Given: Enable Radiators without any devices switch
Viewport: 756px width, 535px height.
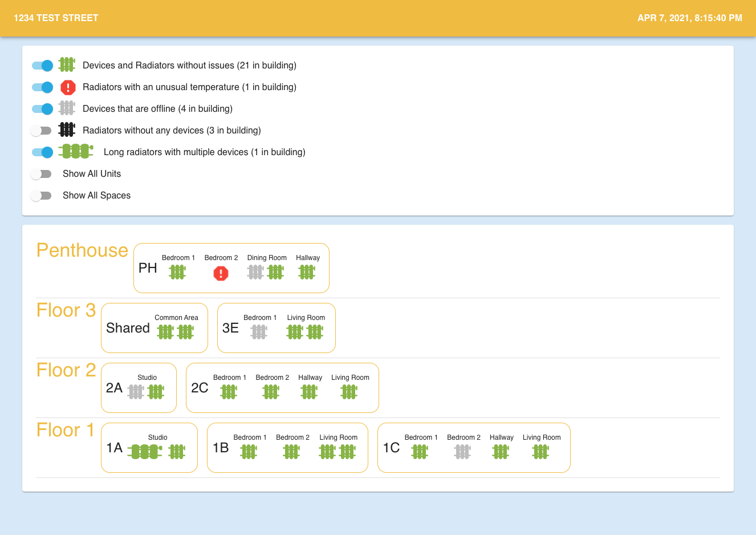Looking at the screenshot, I should pyautogui.click(x=41, y=131).
